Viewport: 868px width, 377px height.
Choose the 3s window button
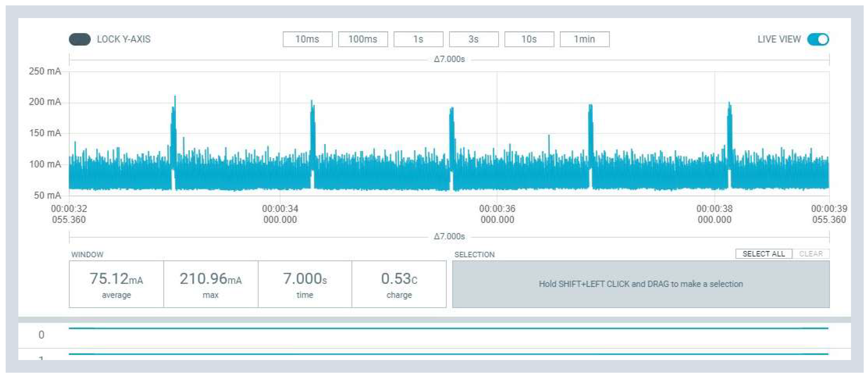coord(473,39)
